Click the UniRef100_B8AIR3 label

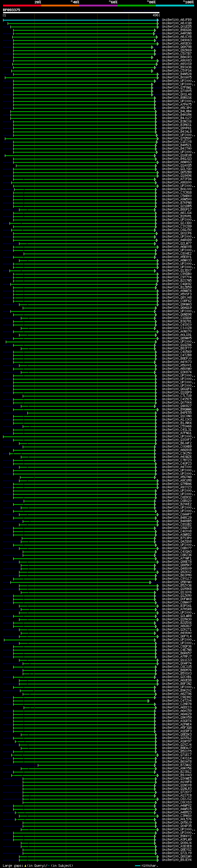pos(177,57)
